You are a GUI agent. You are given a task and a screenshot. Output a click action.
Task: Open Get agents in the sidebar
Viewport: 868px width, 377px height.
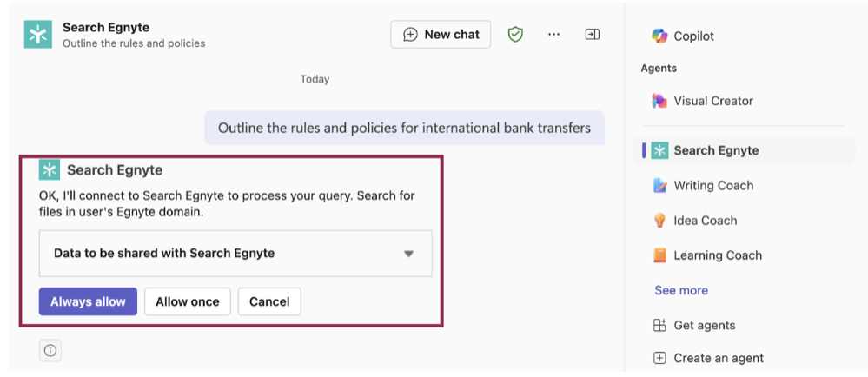(694, 325)
